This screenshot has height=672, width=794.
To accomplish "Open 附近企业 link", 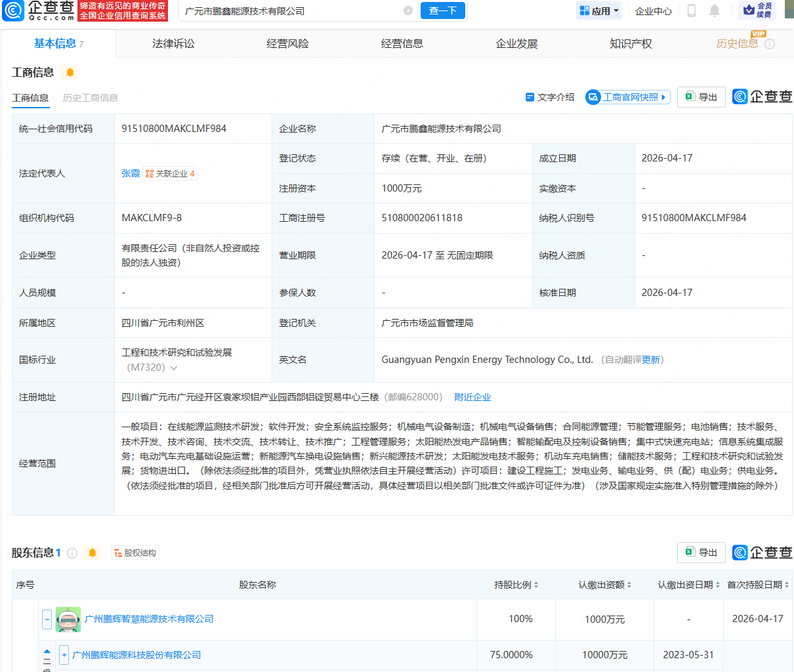I will (472, 397).
